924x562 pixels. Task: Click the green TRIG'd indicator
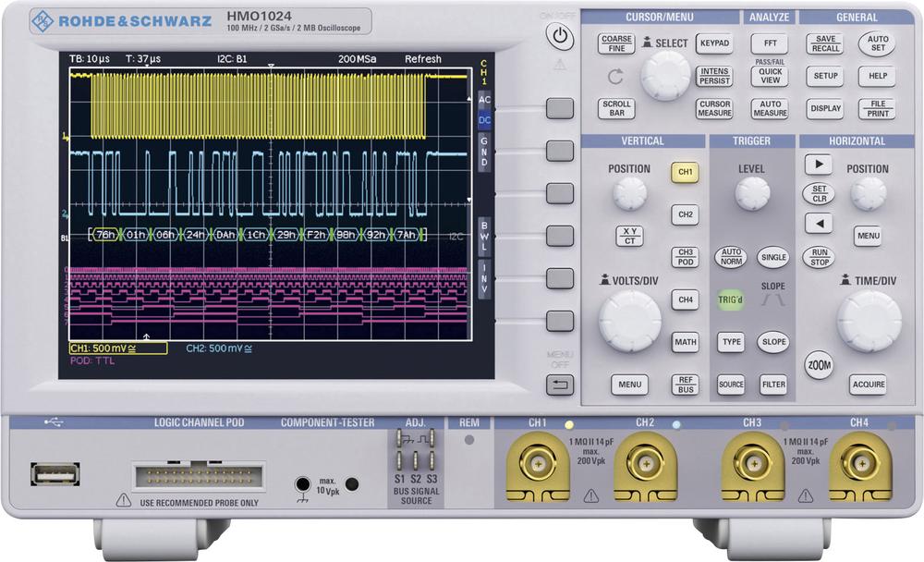pyautogui.click(x=731, y=299)
